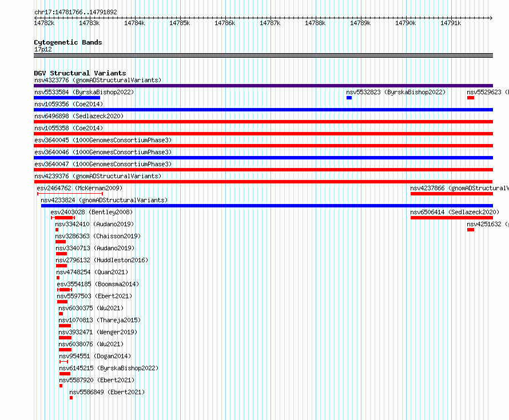Open nsv4748254 Quan2021 variant
Screen dimensions: 509x420
click(92, 272)
